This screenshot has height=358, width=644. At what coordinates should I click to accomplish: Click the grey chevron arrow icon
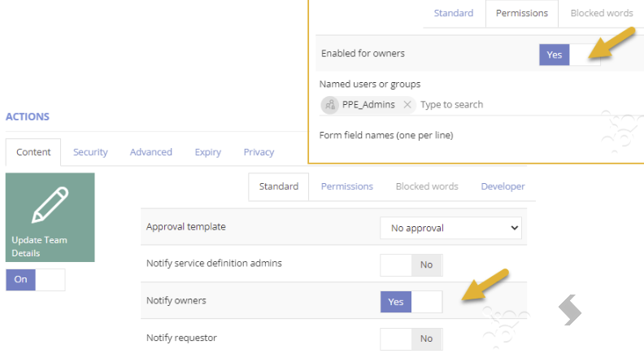570,310
